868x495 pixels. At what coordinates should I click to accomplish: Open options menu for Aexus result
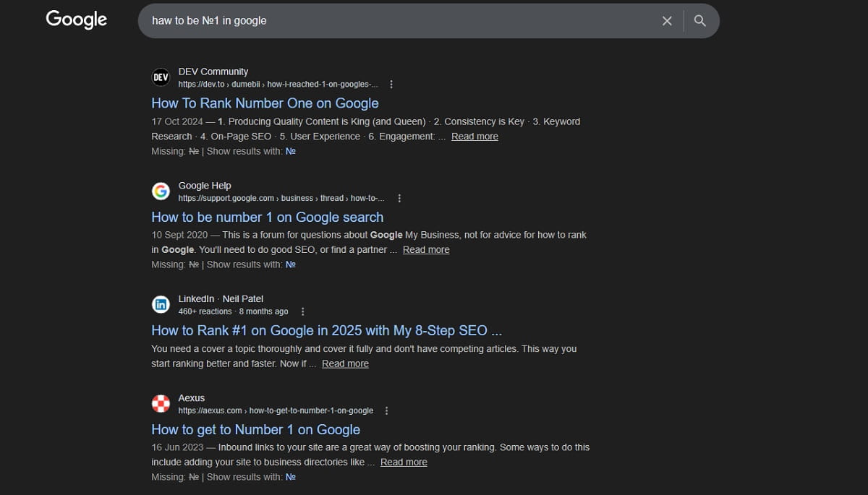[x=386, y=410]
